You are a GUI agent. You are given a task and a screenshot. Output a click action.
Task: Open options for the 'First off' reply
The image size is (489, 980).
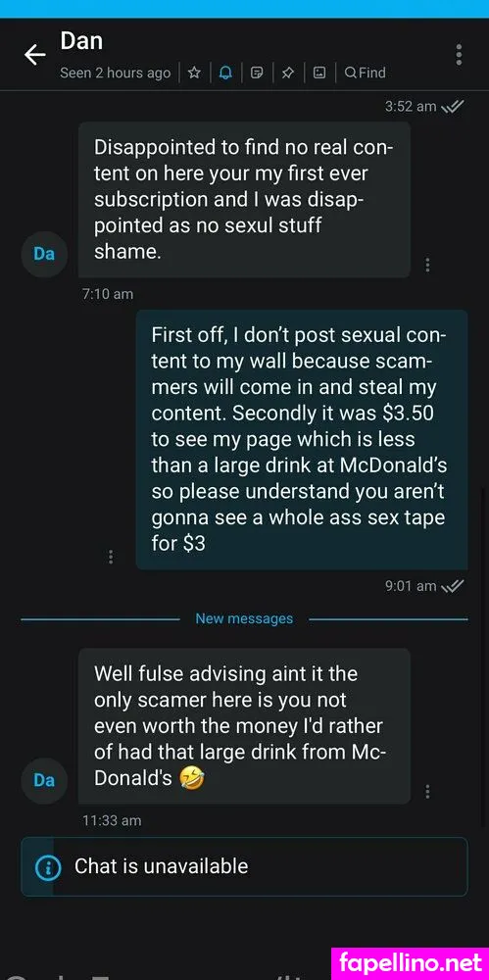point(111,557)
